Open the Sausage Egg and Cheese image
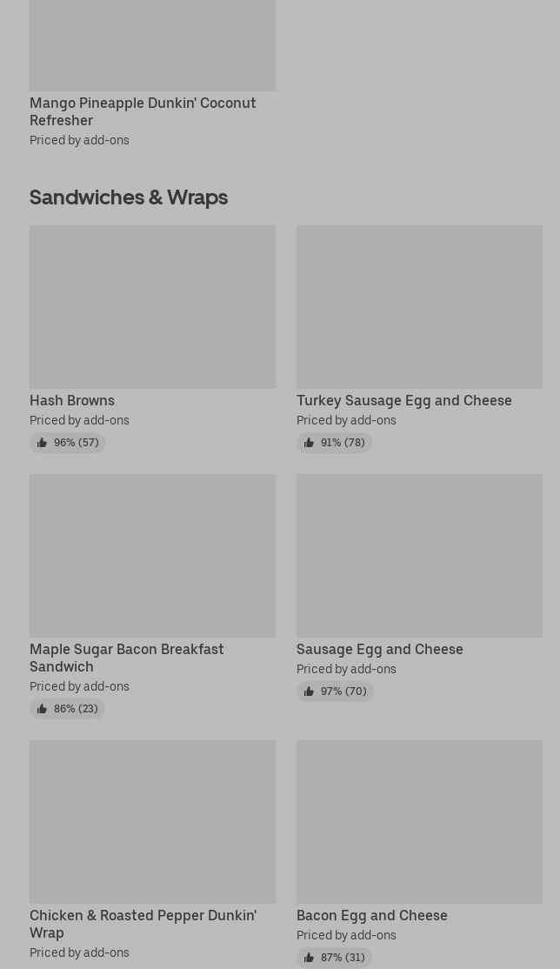Image resolution: width=560 pixels, height=969 pixels. coord(420,556)
